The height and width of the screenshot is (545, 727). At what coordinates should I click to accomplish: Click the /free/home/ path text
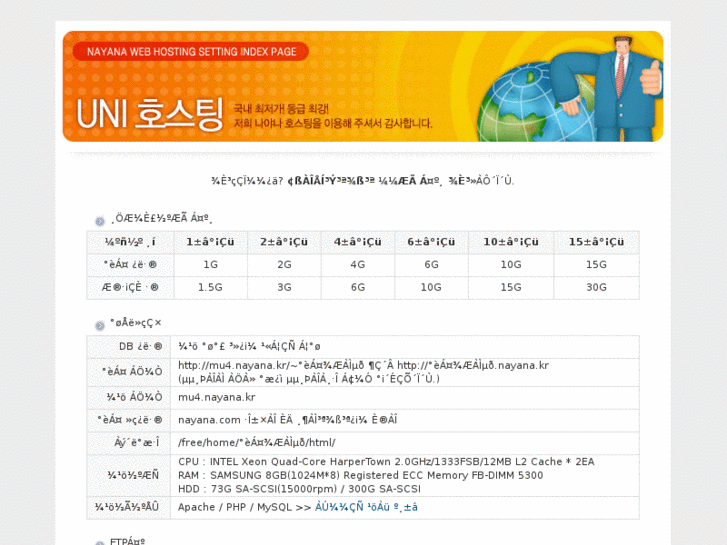(257, 443)
